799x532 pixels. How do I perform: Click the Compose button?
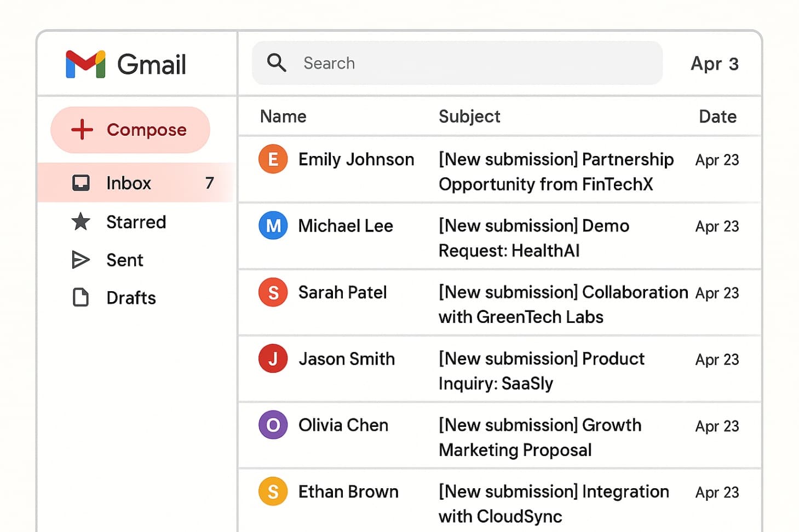pyautogui.click(x=130, y=130)
